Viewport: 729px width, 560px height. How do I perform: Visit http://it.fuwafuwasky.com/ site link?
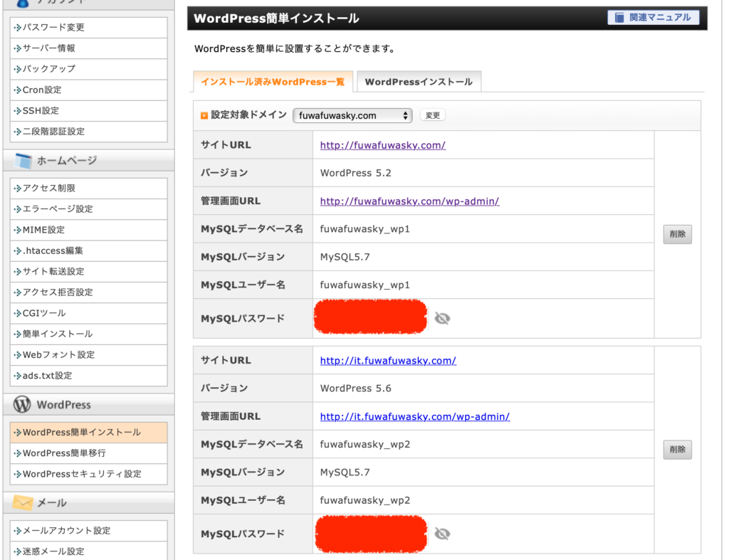click(388, 361)
